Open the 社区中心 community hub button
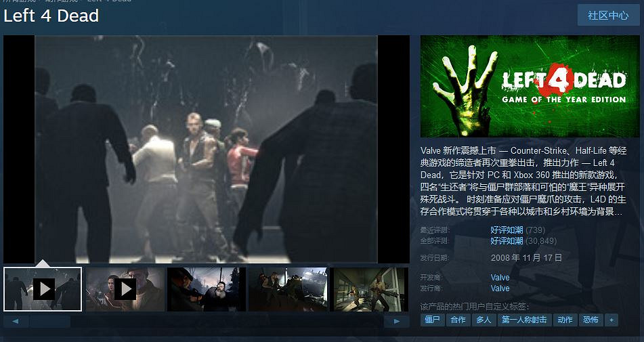 (x=608, y=15)
